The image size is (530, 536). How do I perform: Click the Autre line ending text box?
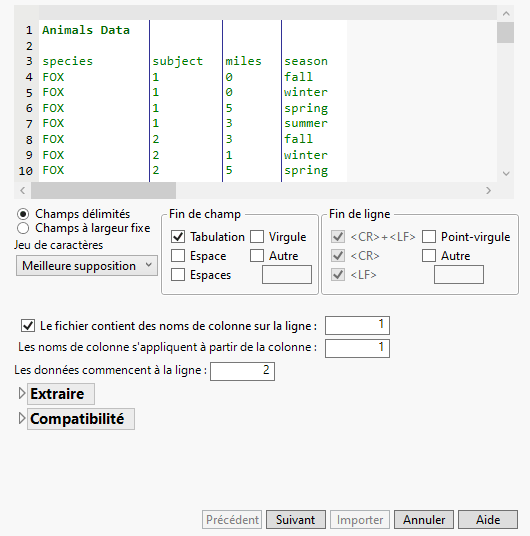pyautogui.click(x=459, y=274)
